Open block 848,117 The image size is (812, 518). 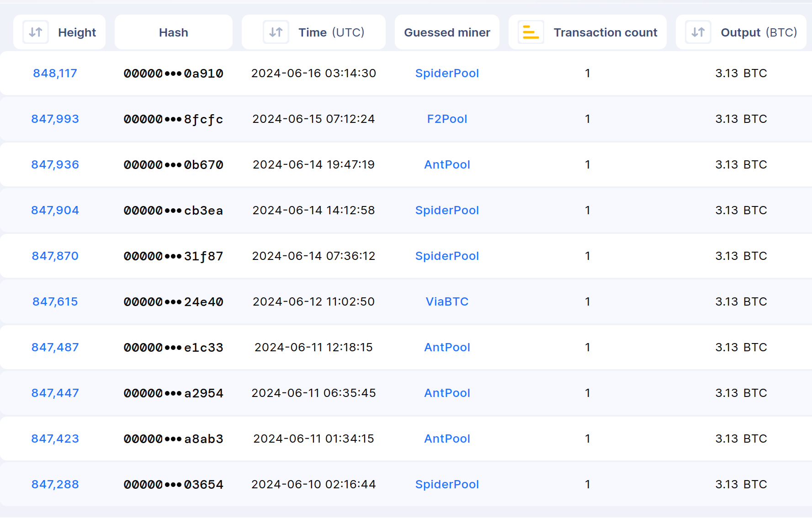coord(55,73)
